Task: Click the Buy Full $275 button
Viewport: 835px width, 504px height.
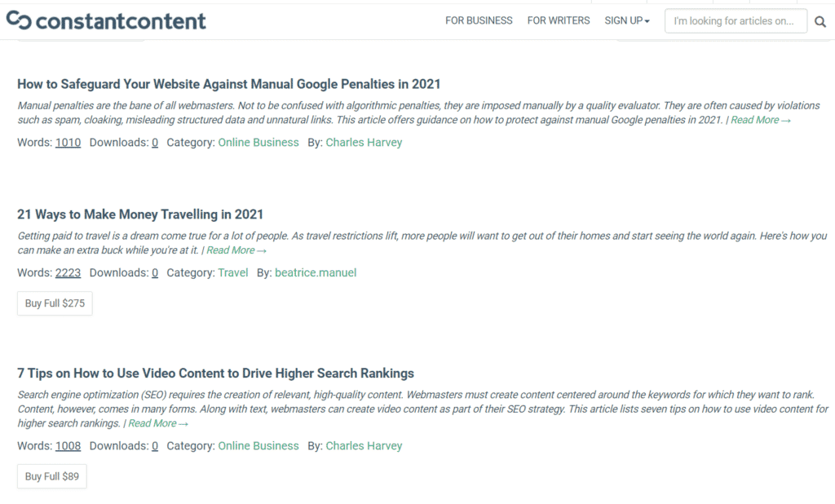Action: point(55,303)
